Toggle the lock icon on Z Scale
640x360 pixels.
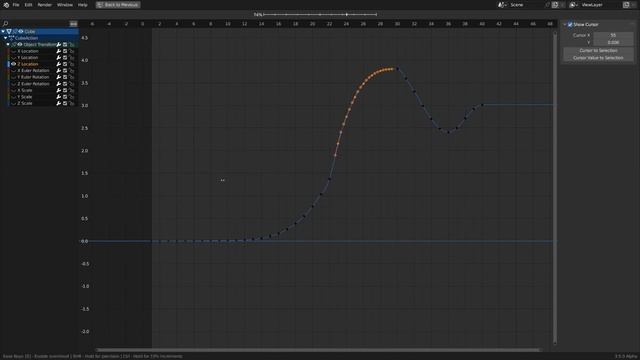click(x=71, y=103)
